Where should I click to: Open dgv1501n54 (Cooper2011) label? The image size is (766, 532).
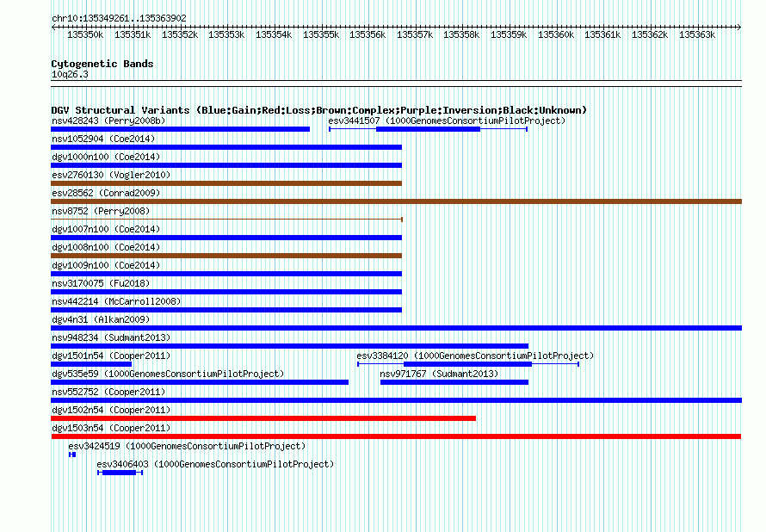(111, 356)
